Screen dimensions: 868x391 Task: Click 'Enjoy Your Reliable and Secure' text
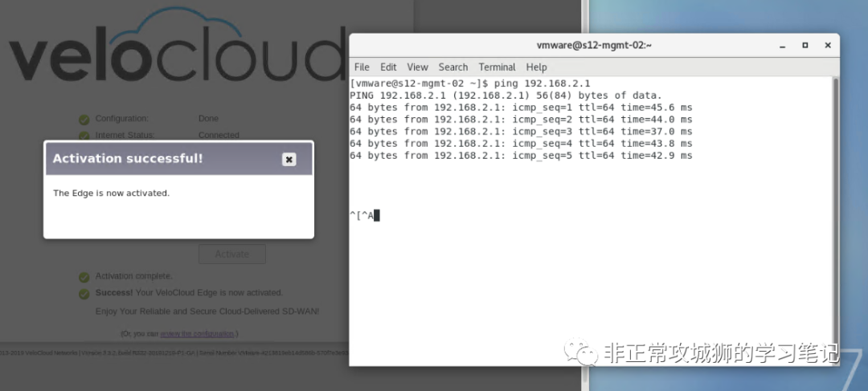(x=207, y=312)
